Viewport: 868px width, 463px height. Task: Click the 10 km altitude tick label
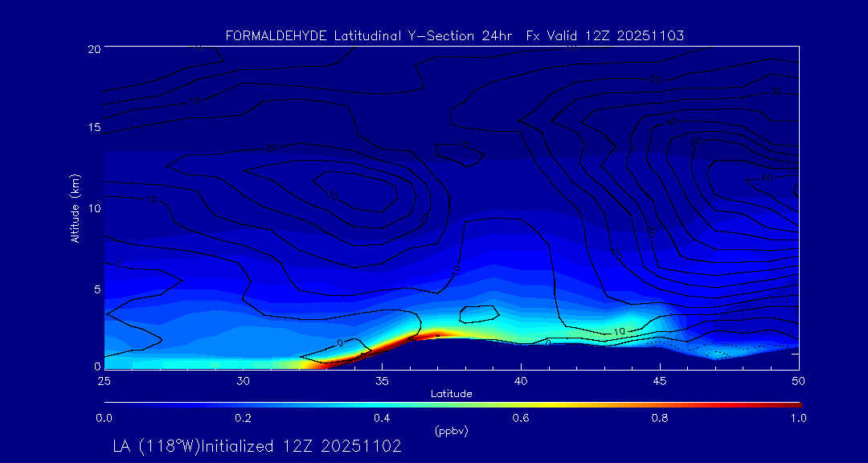[92, 208]
